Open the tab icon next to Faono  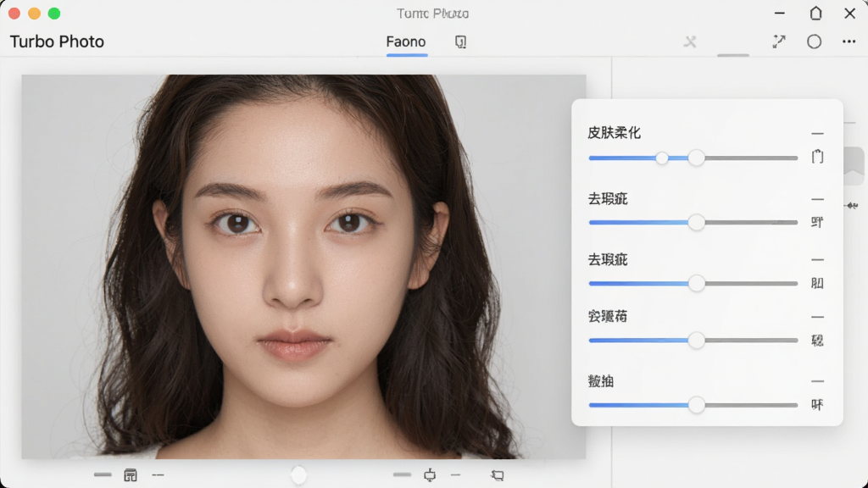click(460, 42)
